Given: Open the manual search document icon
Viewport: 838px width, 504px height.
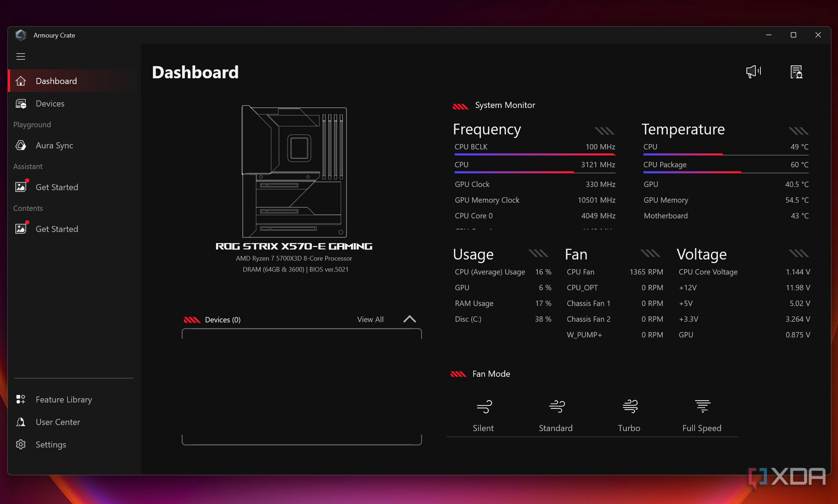Looking at the screenshot, I should click(x=796, y=71).
